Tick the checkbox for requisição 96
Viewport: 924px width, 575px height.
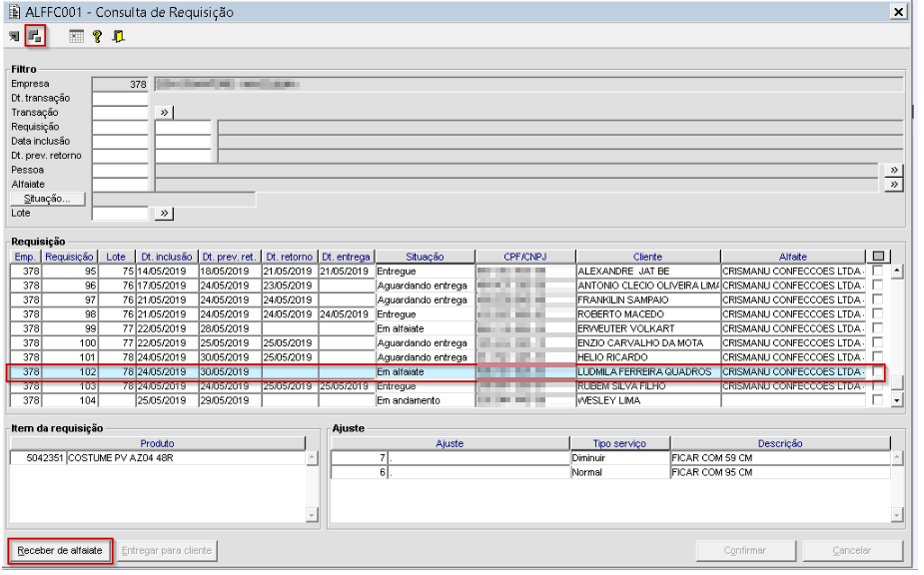point(877,285)
